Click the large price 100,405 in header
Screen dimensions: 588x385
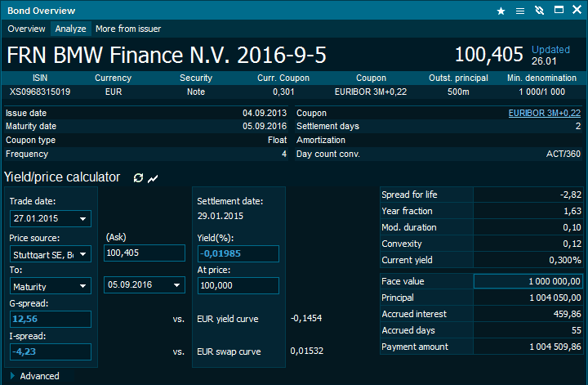(x=488, y=55)
